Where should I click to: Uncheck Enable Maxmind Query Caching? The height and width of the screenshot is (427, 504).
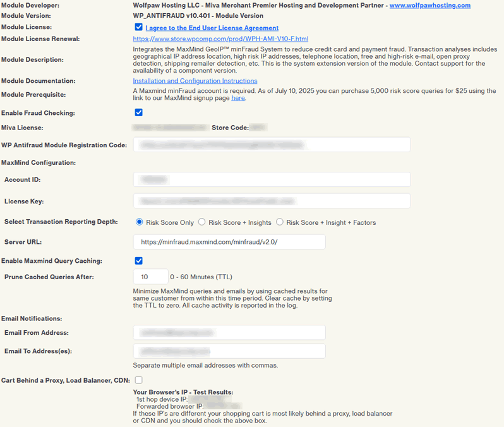click(x=139, y=261)
